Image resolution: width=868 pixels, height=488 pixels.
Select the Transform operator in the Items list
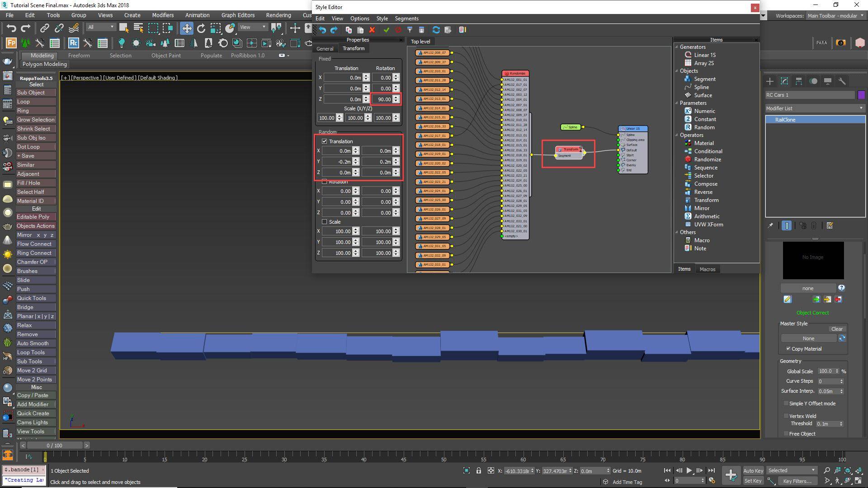pos(706,200)
